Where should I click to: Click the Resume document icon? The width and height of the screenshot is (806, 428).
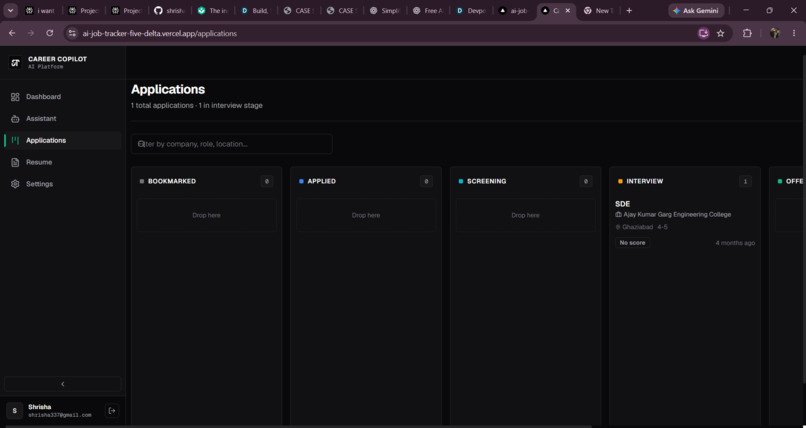pyautogui.click(x=15, y=162)
